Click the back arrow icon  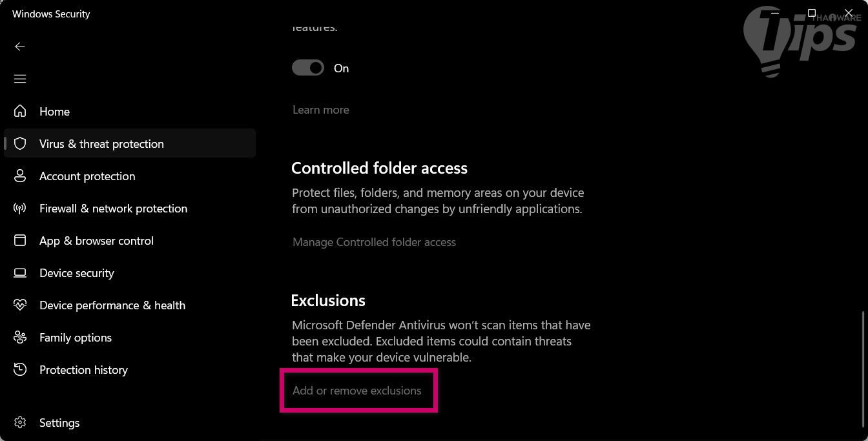[x=20, y=46]
